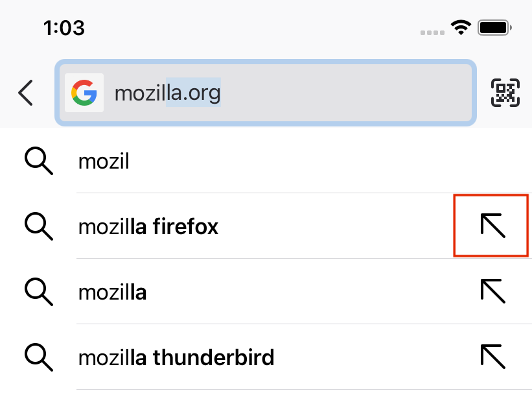
Task: Append mozilla firefox to search bar arrow
Action: click(x=492, y=226)
